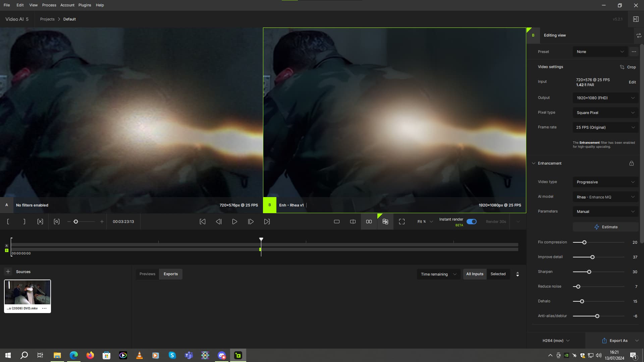Clear trim range icon

(x=40, y=222)
